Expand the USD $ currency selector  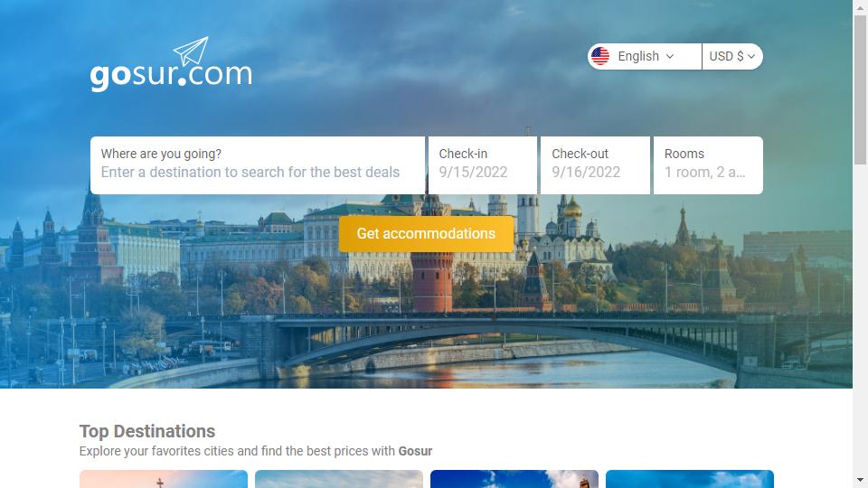point(732,56)
